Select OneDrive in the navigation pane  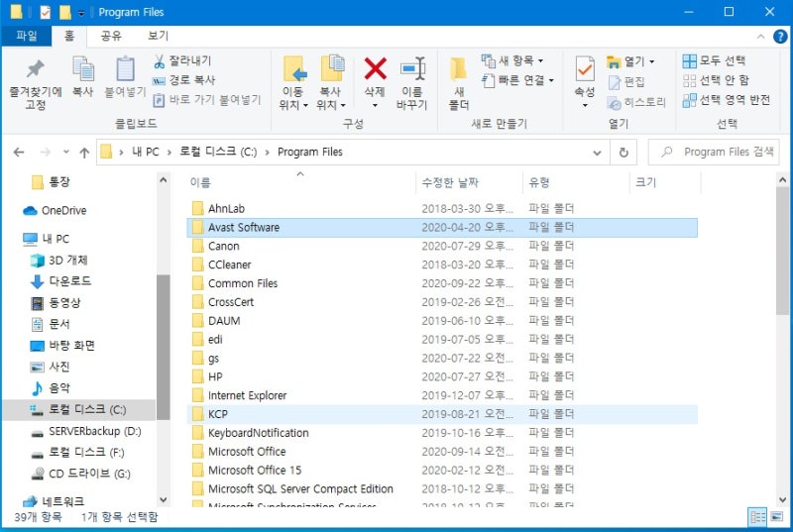[x=55, y=211]
